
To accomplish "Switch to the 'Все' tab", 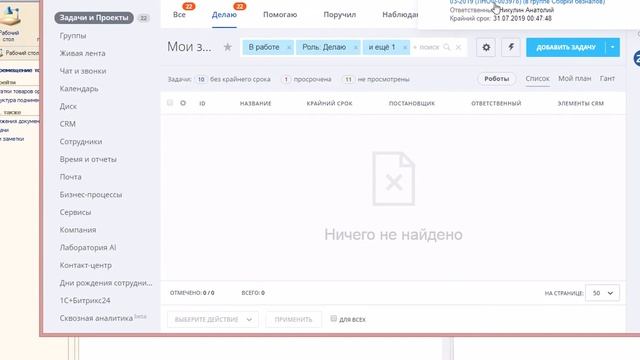I will click(x=179, y=15).
